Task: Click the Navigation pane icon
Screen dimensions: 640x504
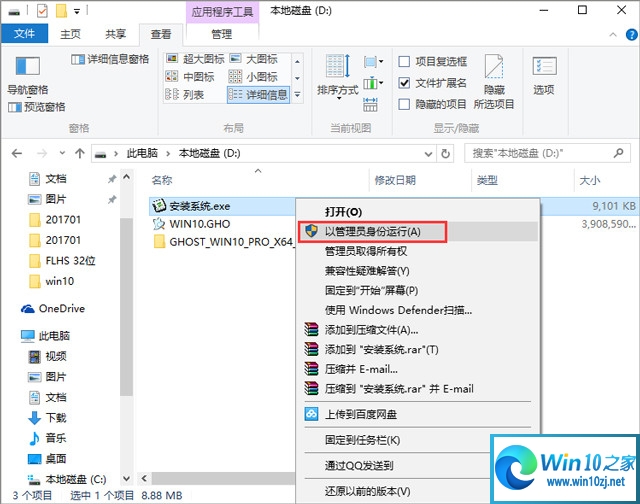Action: (27, 66)
